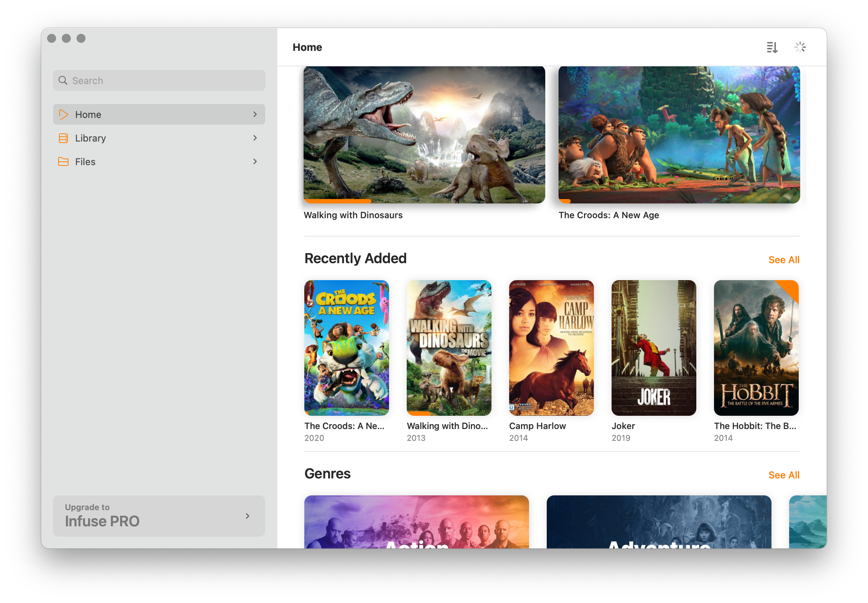Select the Library item in sidebar
This screenshot has height=603, width=868.
(91, 138)
